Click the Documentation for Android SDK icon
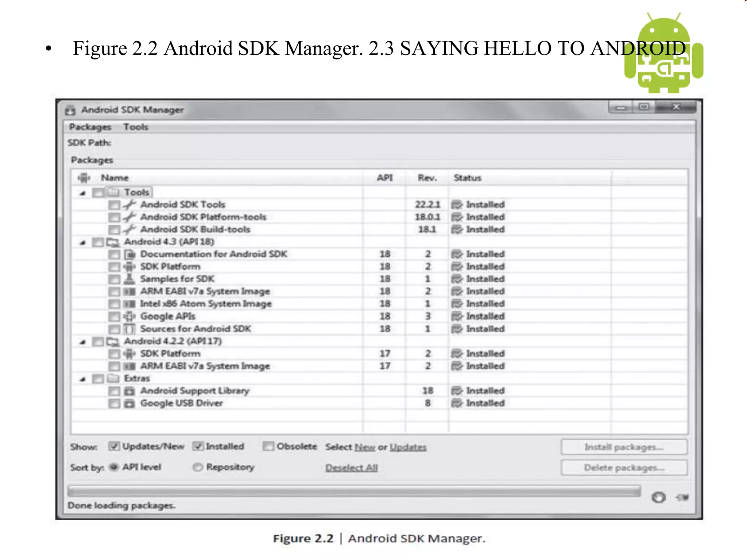Image resolution: width=747 pixels, height=560 pixels. [129, 254]
